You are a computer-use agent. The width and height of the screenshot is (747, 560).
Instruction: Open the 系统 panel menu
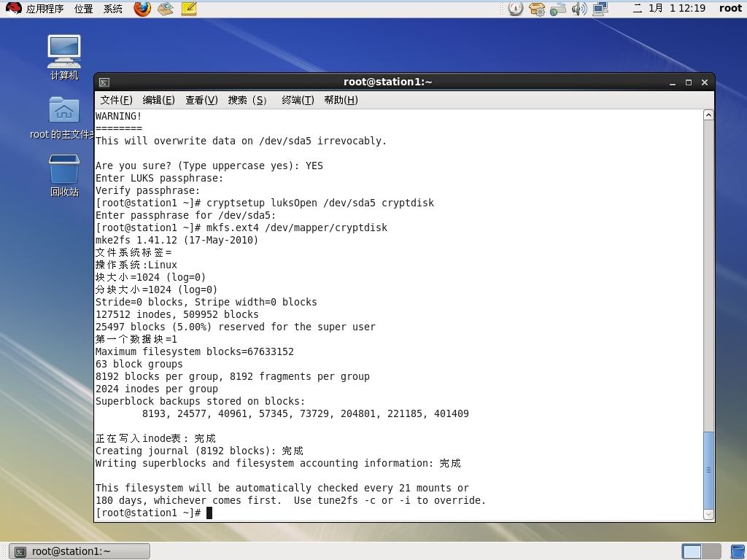(x=113, y=9)
